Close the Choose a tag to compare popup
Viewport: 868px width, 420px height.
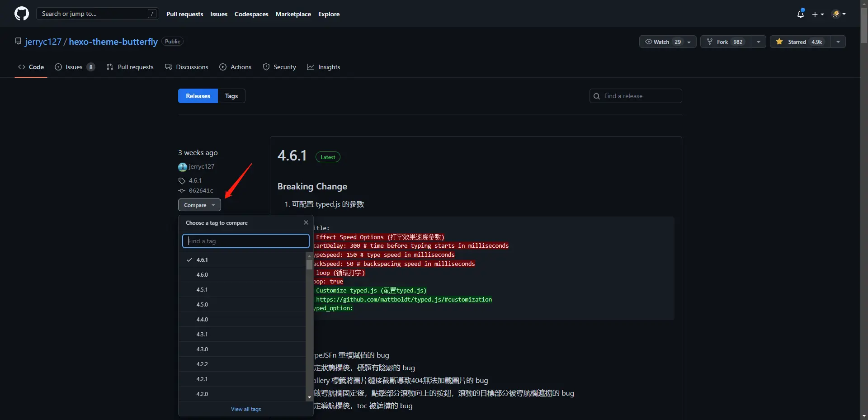tap(306, 222)
